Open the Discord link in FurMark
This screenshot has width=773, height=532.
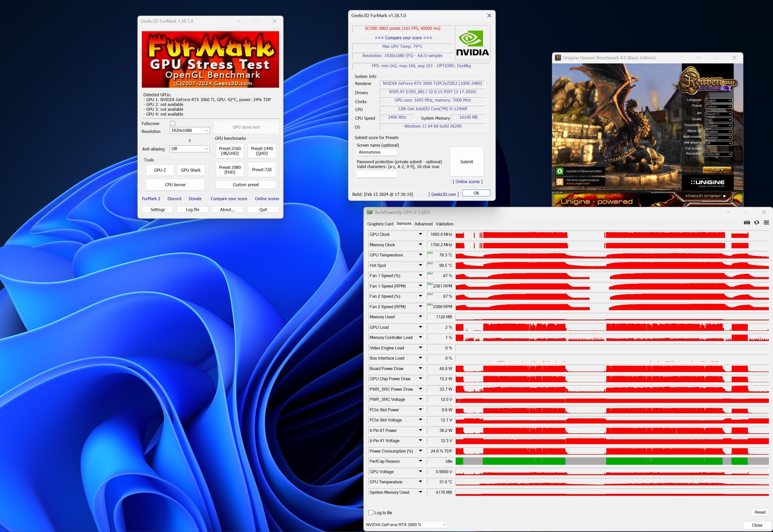pos(175,199)
